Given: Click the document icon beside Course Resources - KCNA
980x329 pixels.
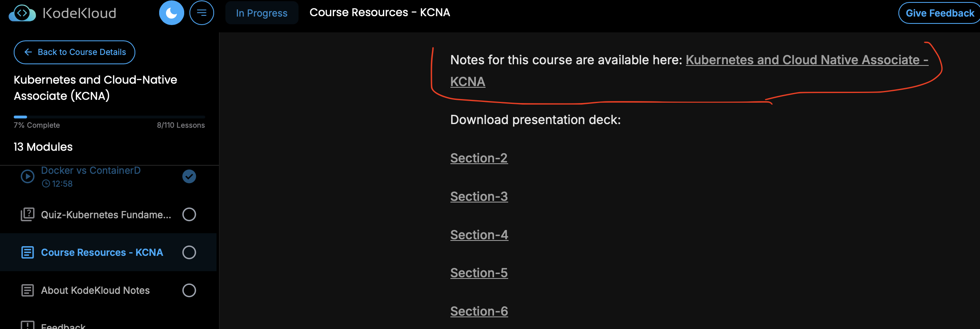Looking at the screenshot, I should pos(27,253).
